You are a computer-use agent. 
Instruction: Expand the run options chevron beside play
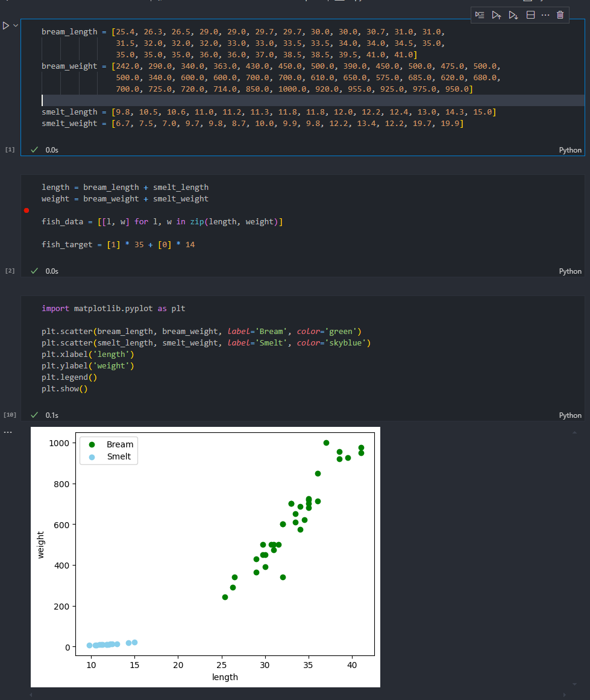16,25
